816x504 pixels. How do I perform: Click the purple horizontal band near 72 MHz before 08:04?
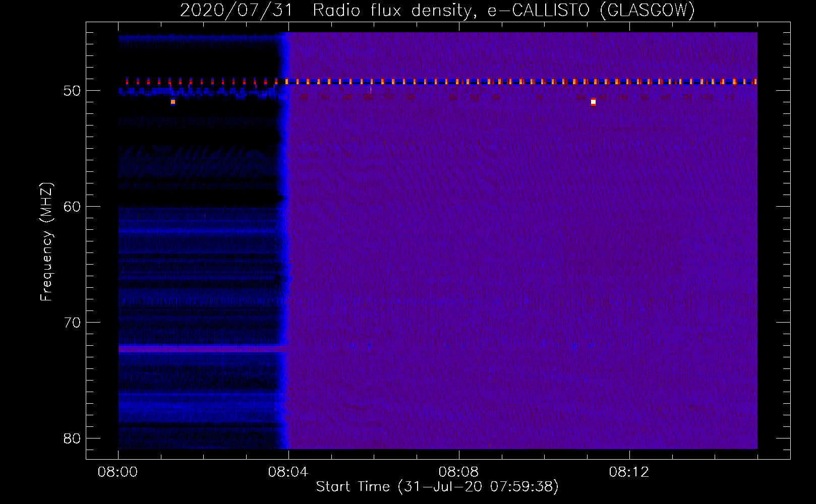[203, 348]
